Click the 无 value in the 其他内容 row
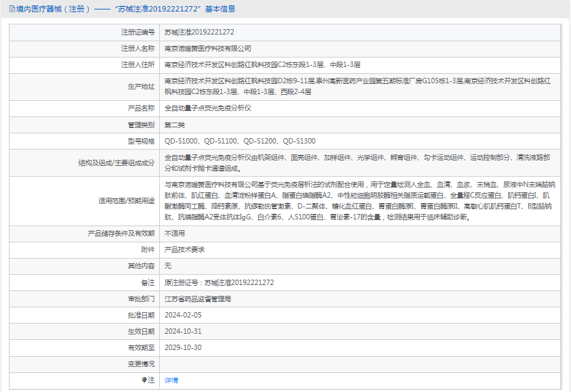Image resolution: width=571 pixels, height=392 pixels. click(168, 266)
